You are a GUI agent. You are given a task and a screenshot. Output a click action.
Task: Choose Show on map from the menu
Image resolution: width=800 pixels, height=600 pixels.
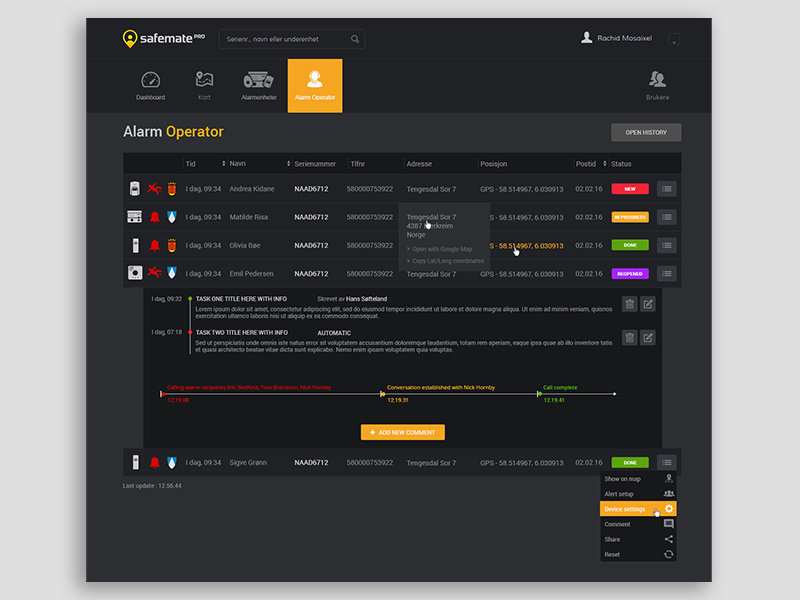coord(625,478)
